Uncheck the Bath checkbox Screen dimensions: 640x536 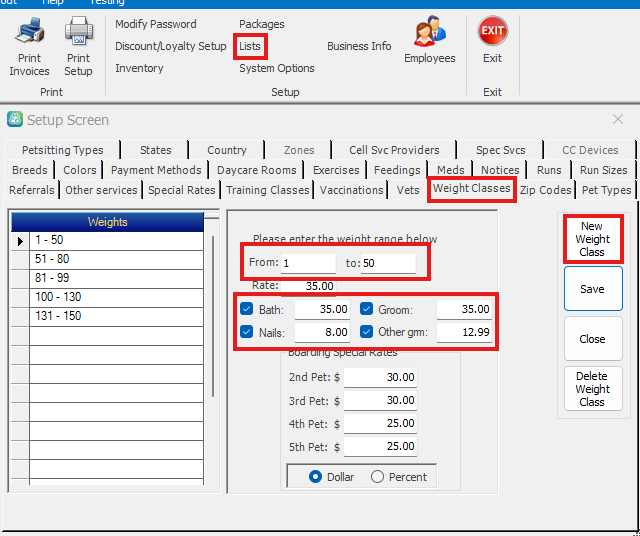[x=247, y=309]
